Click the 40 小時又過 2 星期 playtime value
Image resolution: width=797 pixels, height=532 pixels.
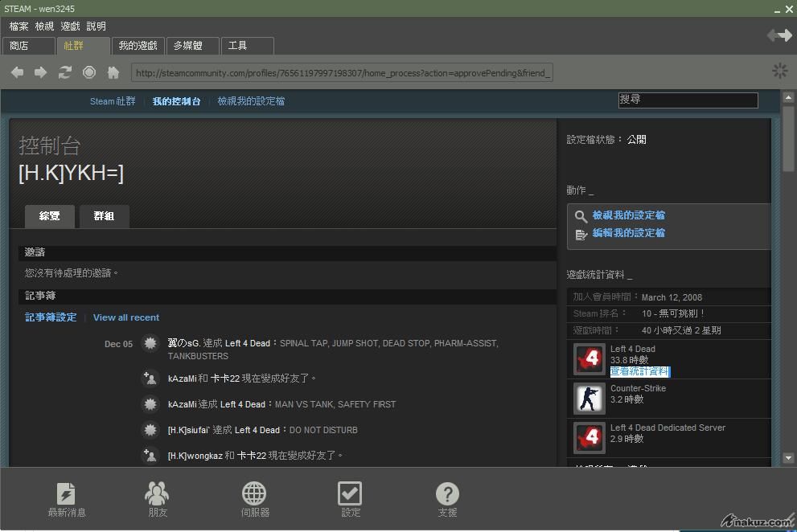[x=681, y=331]
